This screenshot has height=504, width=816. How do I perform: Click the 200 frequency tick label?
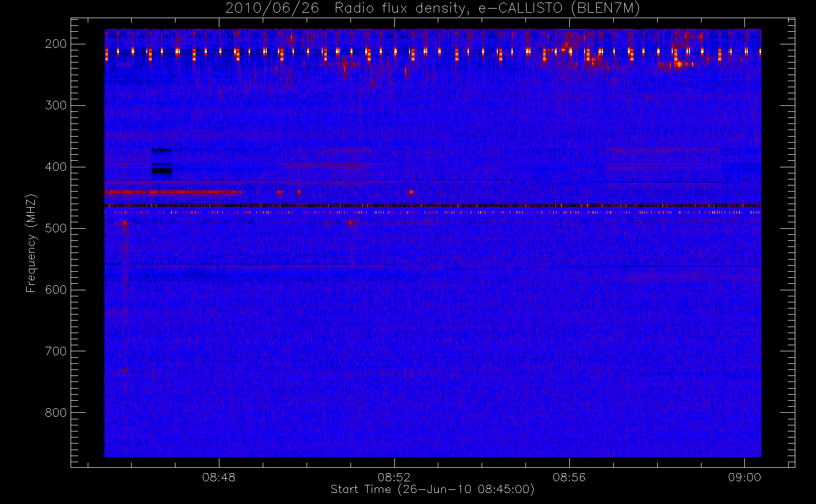coord(56,44)
